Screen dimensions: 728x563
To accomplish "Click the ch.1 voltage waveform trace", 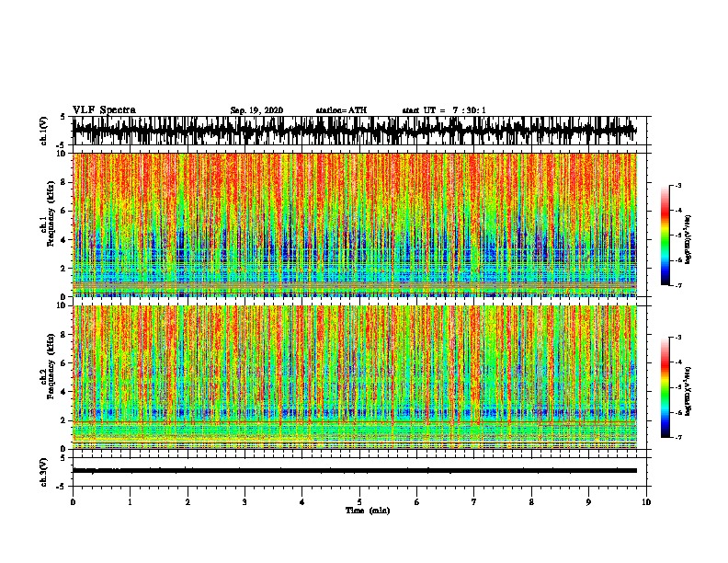I will [354, 131].
